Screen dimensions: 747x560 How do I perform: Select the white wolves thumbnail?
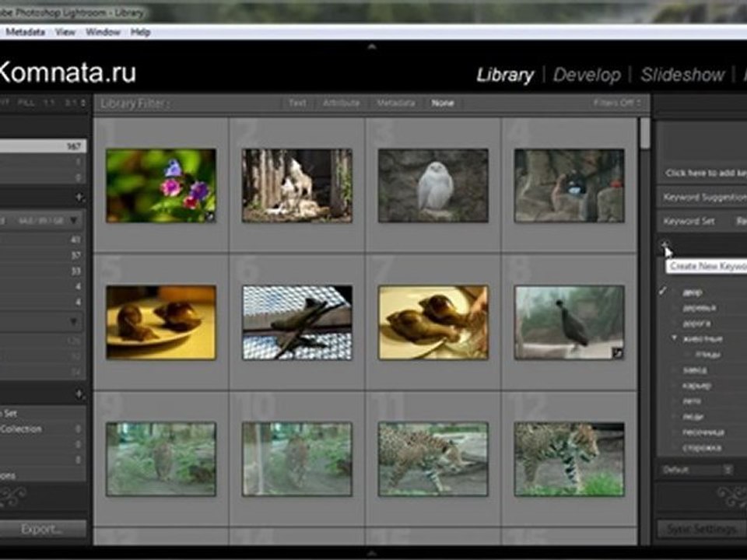pyautogui.click(x=297, y=186)
